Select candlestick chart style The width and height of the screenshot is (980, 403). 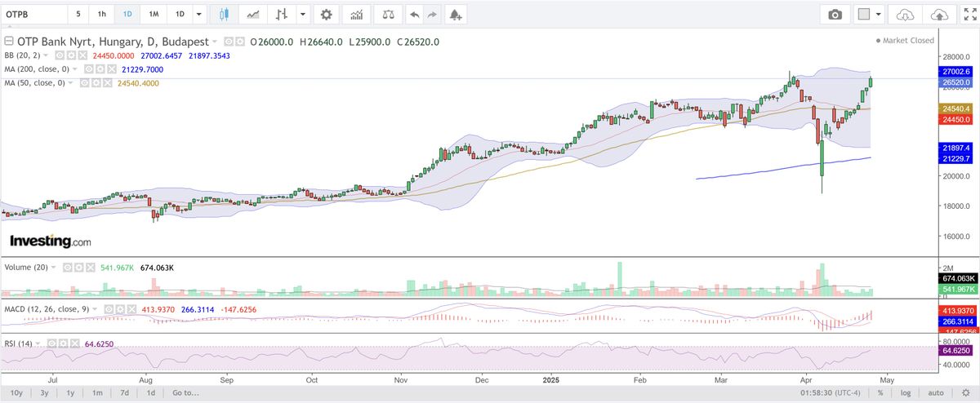tap(225, 14)
